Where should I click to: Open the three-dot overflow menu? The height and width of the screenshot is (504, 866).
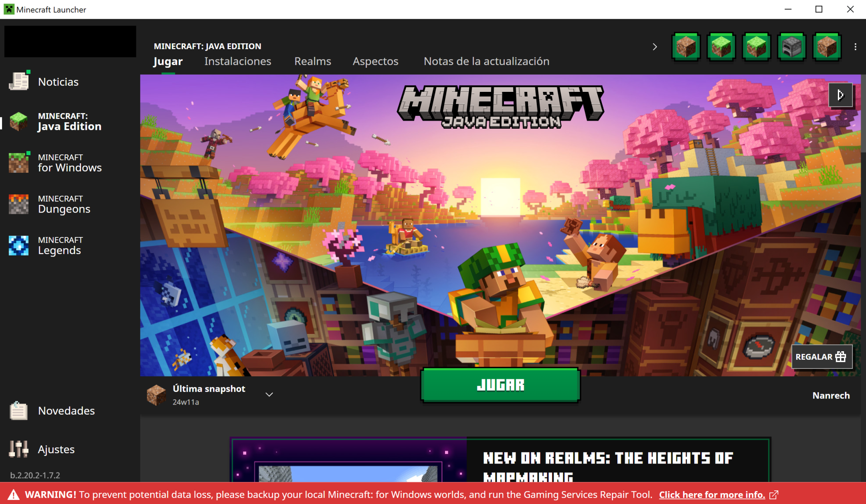pyautogui.click(x=855, y=47)
